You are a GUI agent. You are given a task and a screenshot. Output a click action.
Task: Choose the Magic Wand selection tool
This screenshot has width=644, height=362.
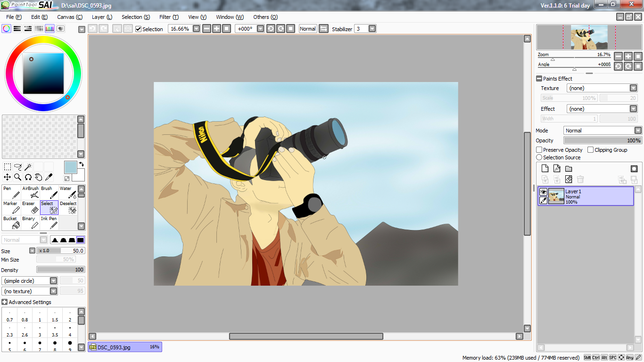coord(27,166)
